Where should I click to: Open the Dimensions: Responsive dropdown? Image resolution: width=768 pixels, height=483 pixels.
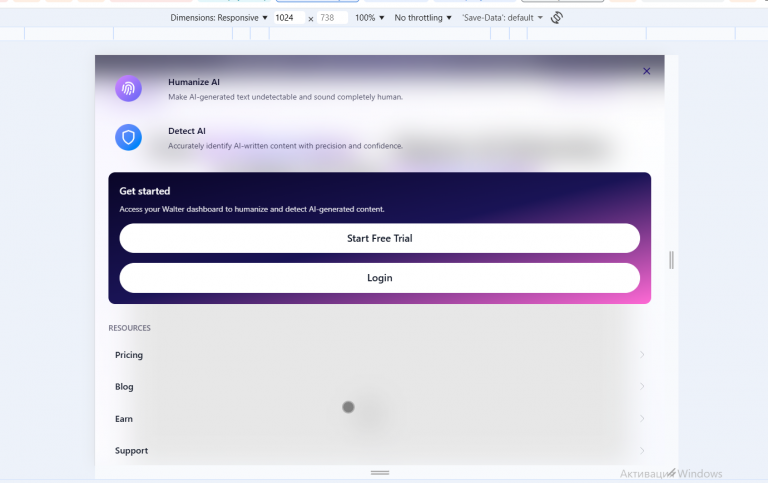(219, 18)
